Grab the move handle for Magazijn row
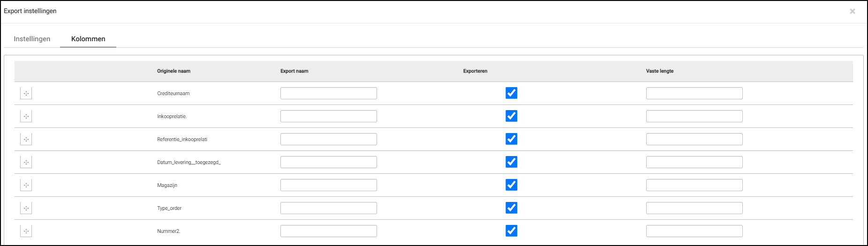Image resolution: width=868 pixels, height=246 pixels. click(x=26, y=185)
